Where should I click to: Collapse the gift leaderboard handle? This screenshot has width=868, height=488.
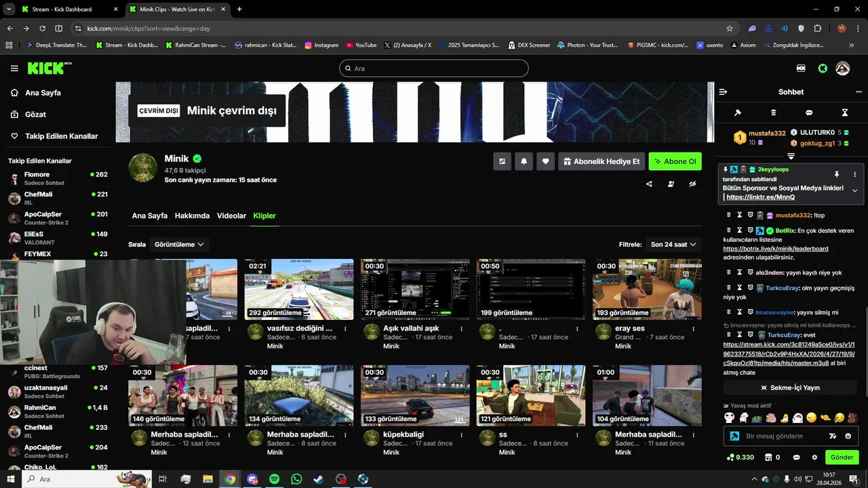pyautogui.click(x=791, y=157)
